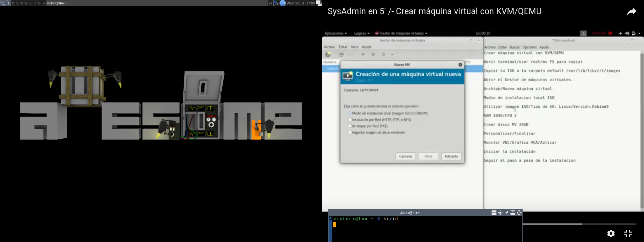Click the Wed Oct 31, 17:09 clock
Screen dimensions: 644x242
(x=301, y=3)
